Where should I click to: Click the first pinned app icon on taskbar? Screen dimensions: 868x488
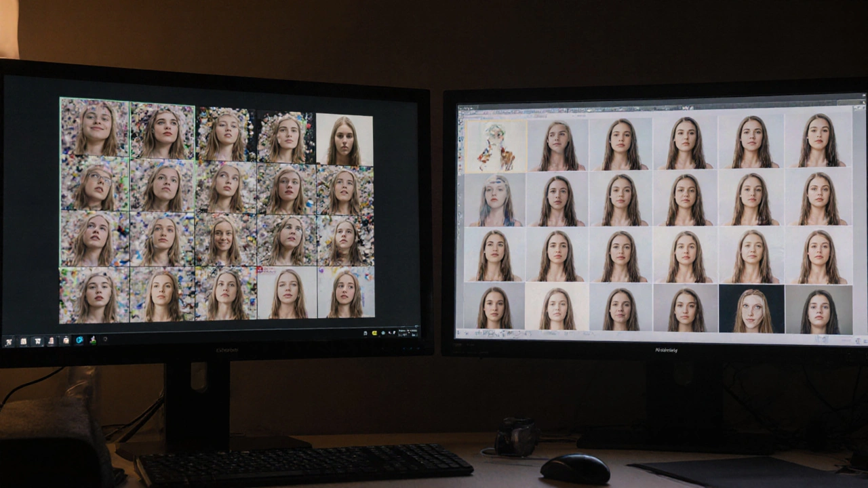9,341
